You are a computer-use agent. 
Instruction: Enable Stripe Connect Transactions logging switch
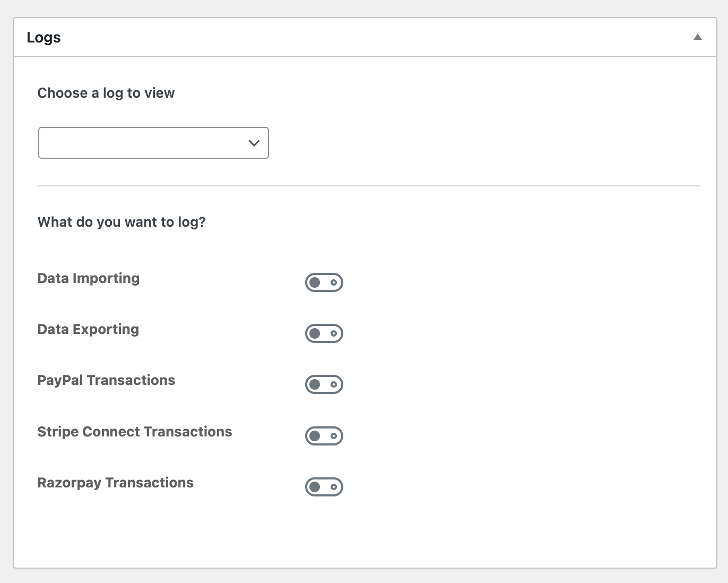(324, 436)
